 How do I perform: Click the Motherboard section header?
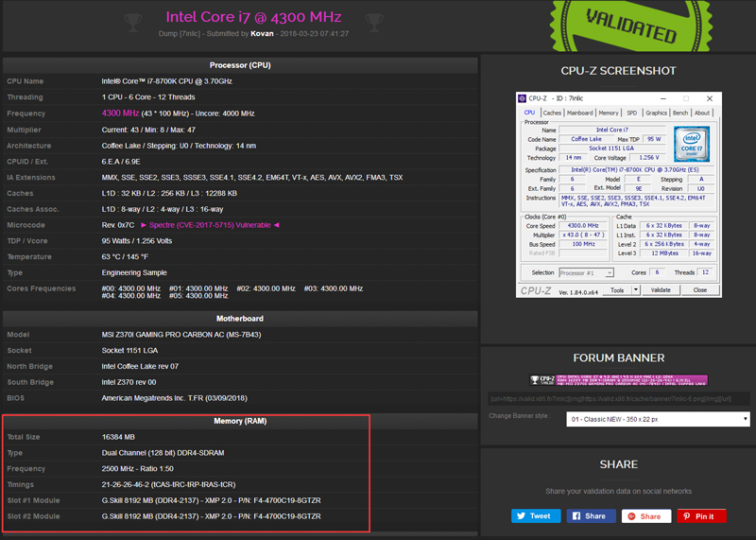[240, 319]
